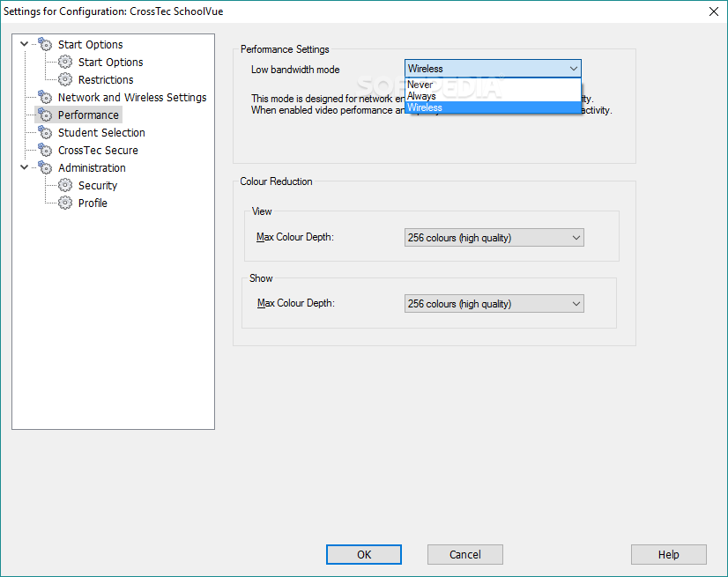Click the Cancel button
728x577 pixels.
tap(465, 555)
